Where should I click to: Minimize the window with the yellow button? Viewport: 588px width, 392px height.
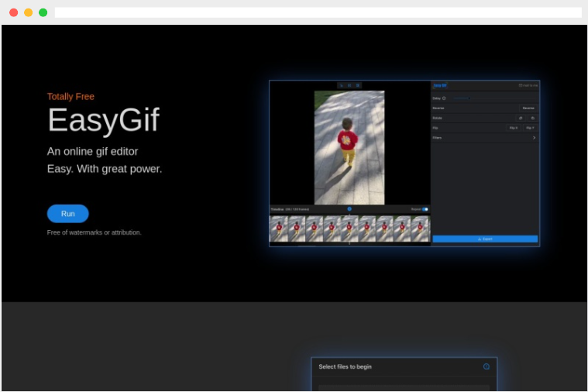coord(28,12)
